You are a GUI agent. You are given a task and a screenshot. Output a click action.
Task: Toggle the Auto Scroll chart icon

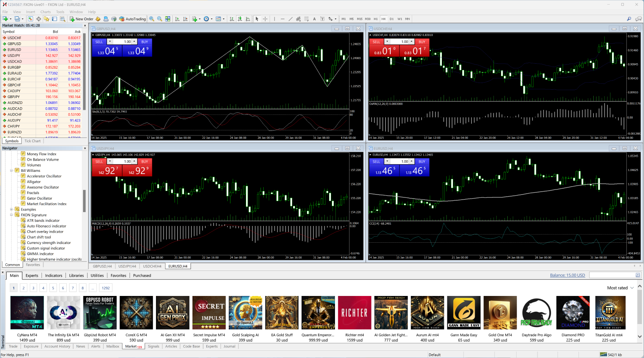coord(177,19)
